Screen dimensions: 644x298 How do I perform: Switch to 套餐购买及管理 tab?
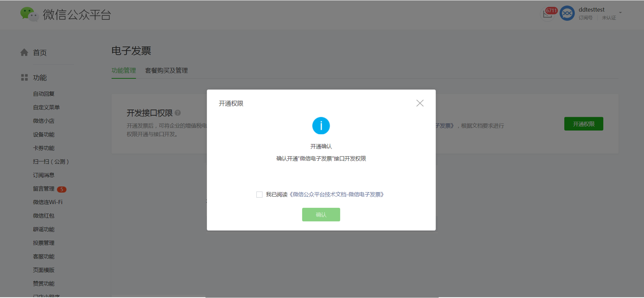tap(166, 70)
